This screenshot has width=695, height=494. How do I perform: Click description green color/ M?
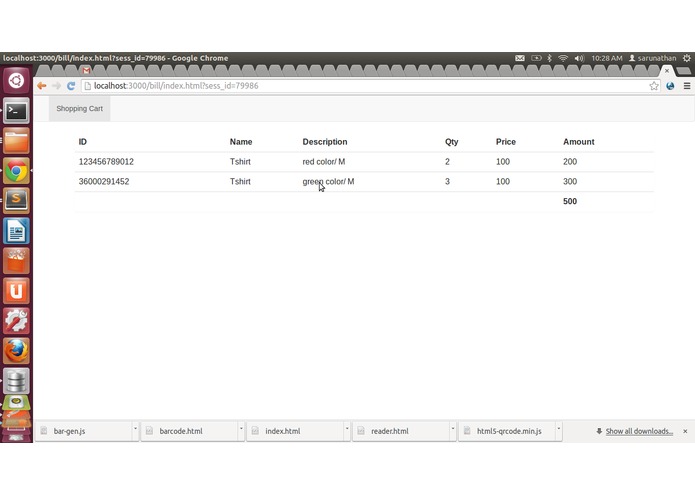[x=328, y=182]
